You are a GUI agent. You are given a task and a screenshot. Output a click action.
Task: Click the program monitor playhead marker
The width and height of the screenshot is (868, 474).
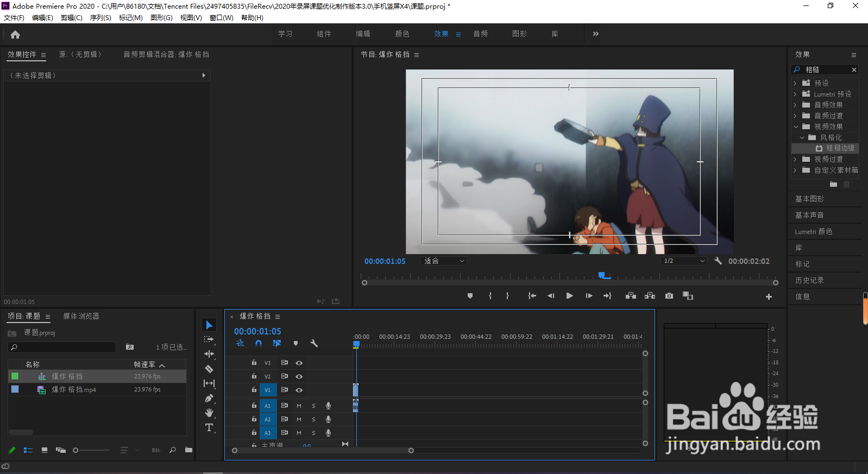click(602, 275)
